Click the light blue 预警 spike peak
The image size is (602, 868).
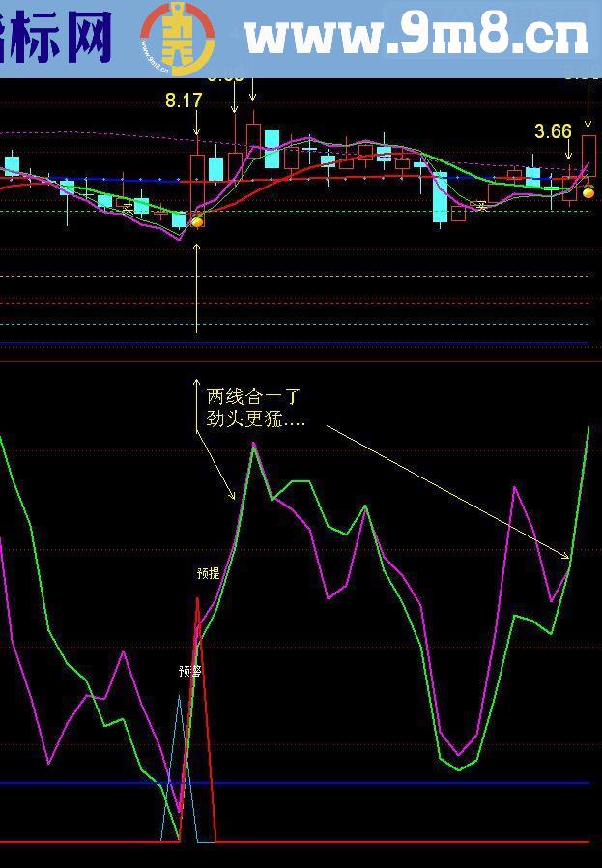(x=179, y=697)
